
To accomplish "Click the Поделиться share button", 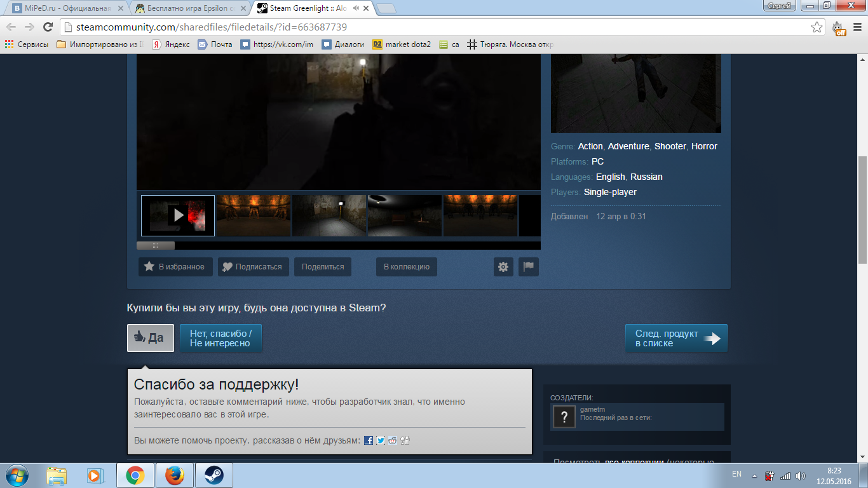I will coord(323,267).
